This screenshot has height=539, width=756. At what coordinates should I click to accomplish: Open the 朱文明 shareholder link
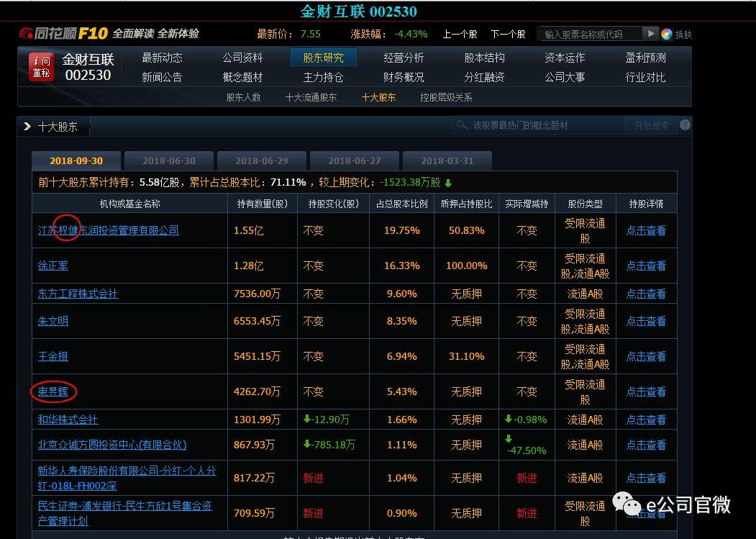click(x=53, y=322)
